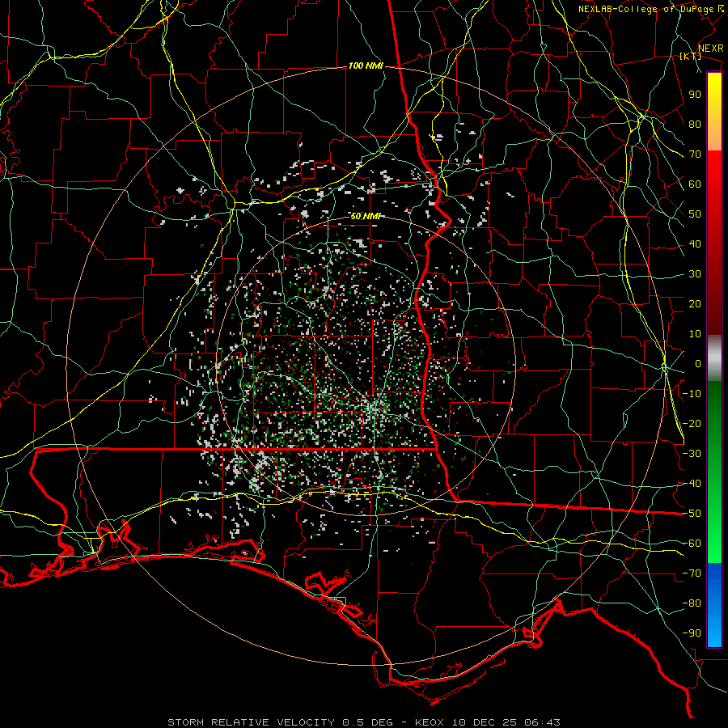The width and height of the screenshot is (728, 728).
Task: Click the -70 value on velocity scale
Action: pyautogui.click(x=692, y=574)
